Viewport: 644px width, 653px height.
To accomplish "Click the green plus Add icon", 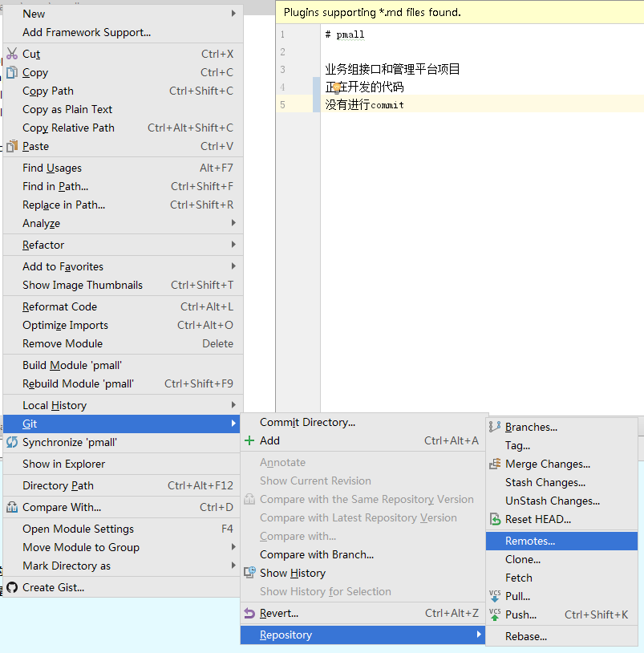I will pyautogui.click(x=249, y=440).
